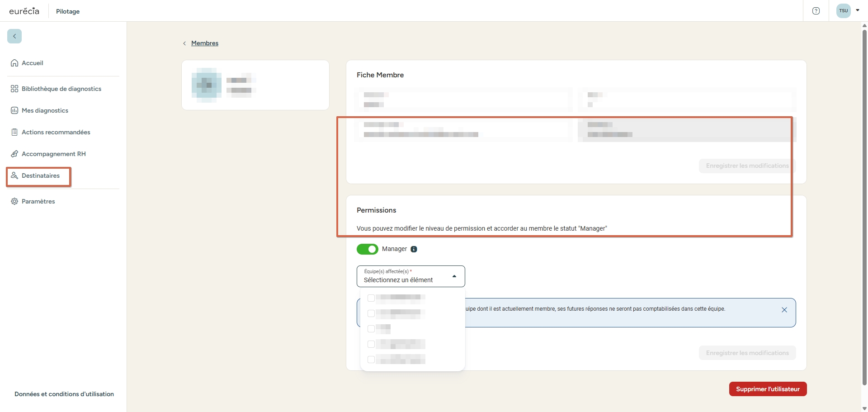Open Actions recommandées
This screenshot has height=412, width=868.
coord(56,132)
